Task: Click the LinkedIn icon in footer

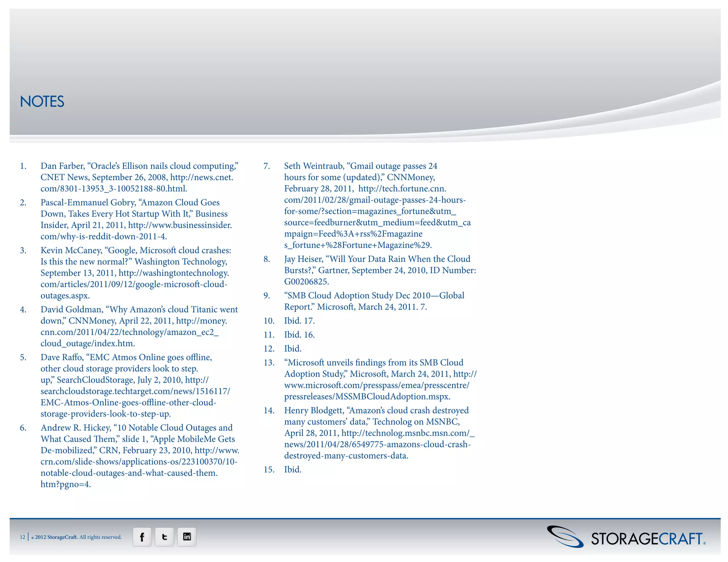Action: [187, 537]
